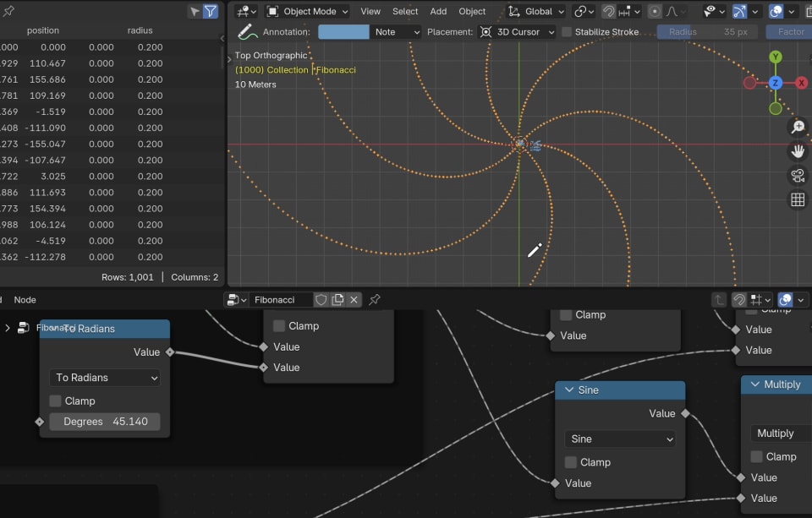The width and height of the screenshot is (812, 518).
Task: Open the Add menu in viewport header
Action: click(438, 12)
